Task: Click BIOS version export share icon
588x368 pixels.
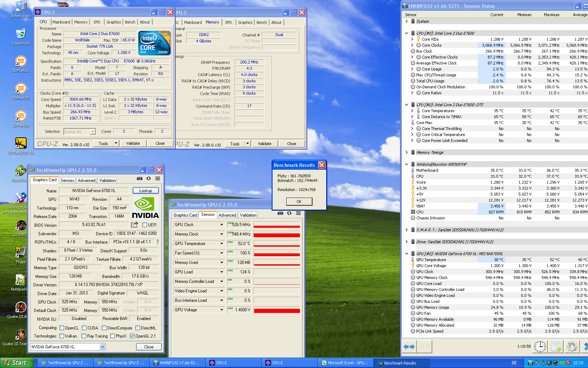Action: pyautogui.click(x=134, y=225)
